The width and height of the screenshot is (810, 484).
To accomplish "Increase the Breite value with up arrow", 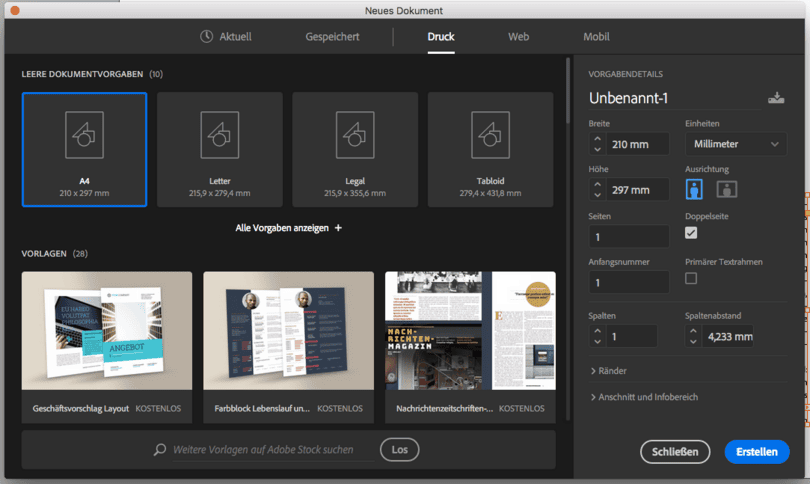I will pyautogui.click(x=598, y=139).
